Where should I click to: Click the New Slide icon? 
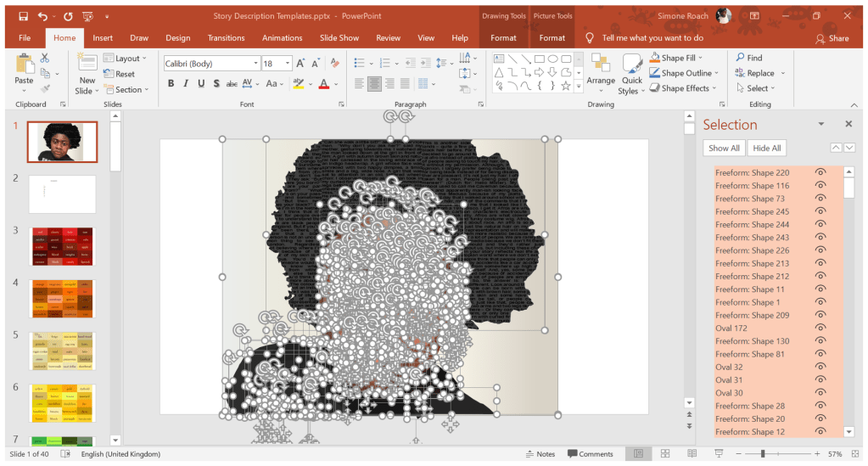(x=87, y=65)
